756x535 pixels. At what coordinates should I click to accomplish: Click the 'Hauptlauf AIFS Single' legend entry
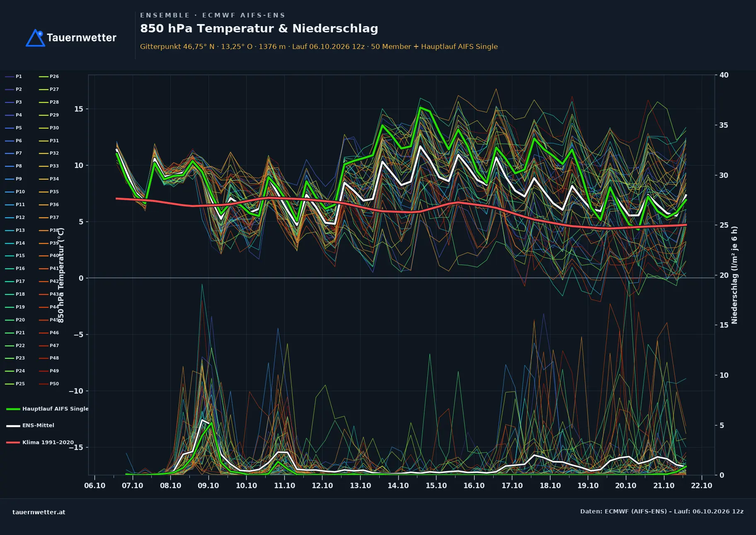(x=48, y=409)
